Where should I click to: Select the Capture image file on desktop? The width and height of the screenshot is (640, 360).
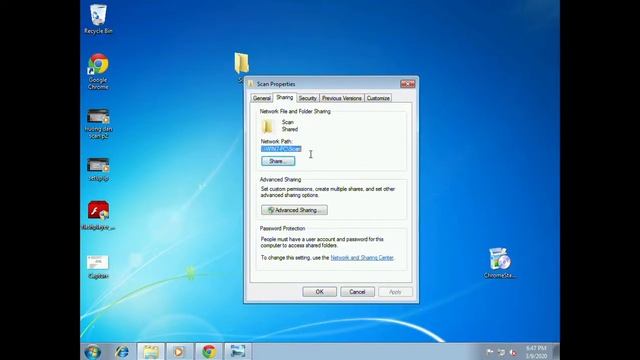pyautogui.click(x=98, y=267)
